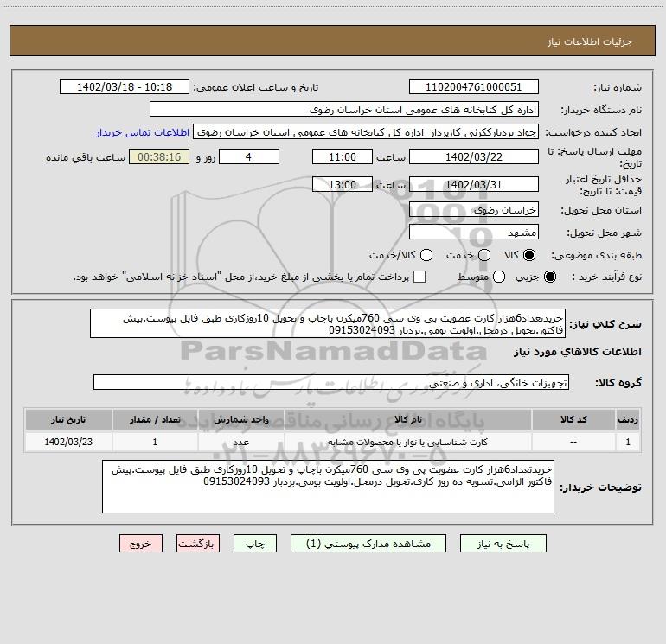Viewport: 666px width, 644px height.
Task: Click the پاسخ به نیاز button
Action: click(x=503, y=544)
